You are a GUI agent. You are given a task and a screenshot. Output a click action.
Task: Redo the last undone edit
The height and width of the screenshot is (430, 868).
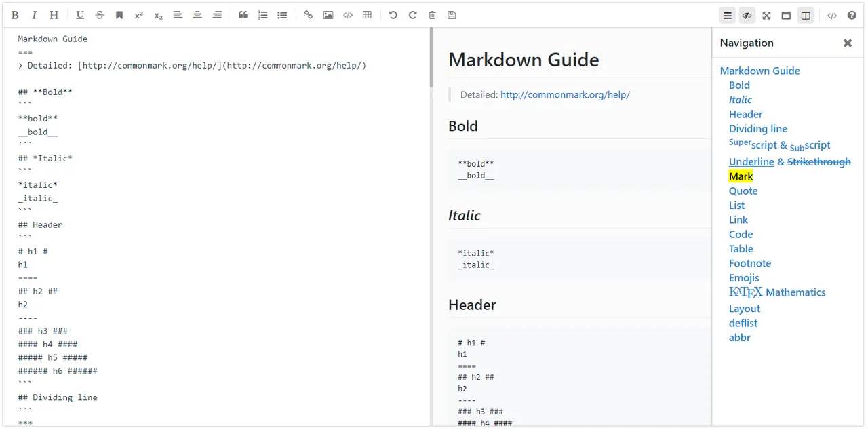click(412, 15)
